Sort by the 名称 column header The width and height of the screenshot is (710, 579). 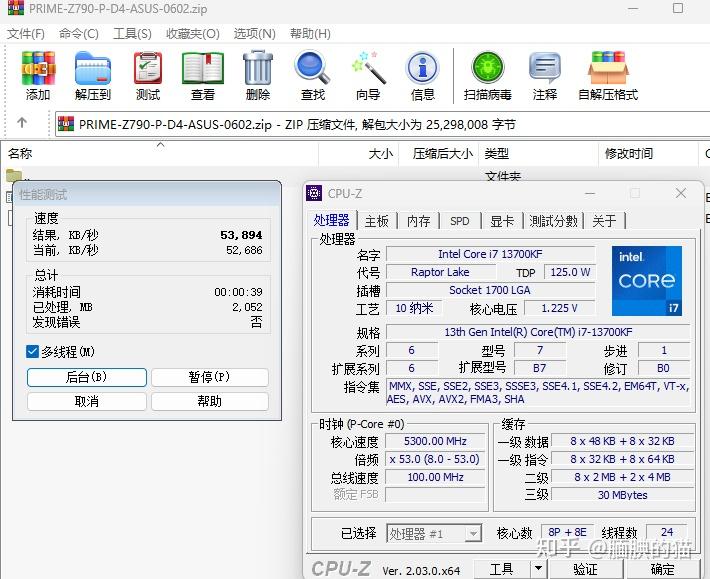(159, 154)
